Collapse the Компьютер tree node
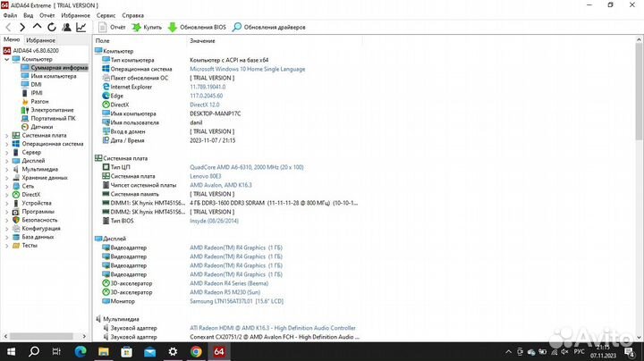Screen dimensions: 644x361 (6, 59)
